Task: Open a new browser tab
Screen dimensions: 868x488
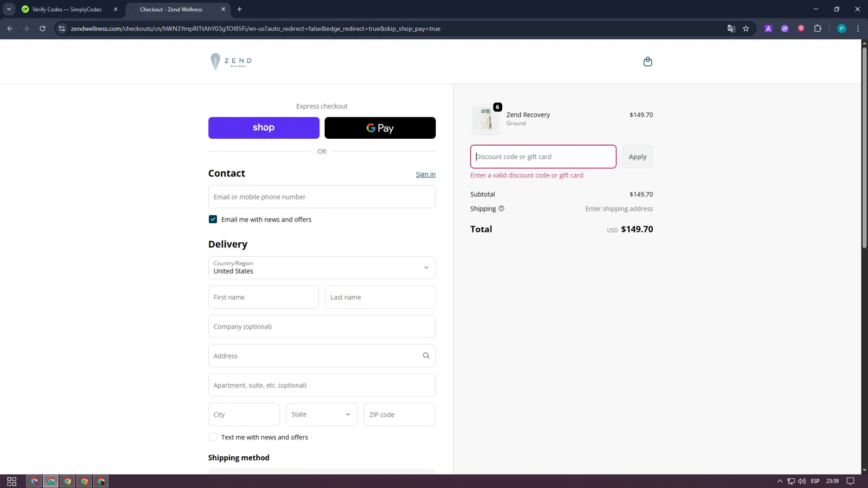Action: pyautogui.click(x=240, y=9)
